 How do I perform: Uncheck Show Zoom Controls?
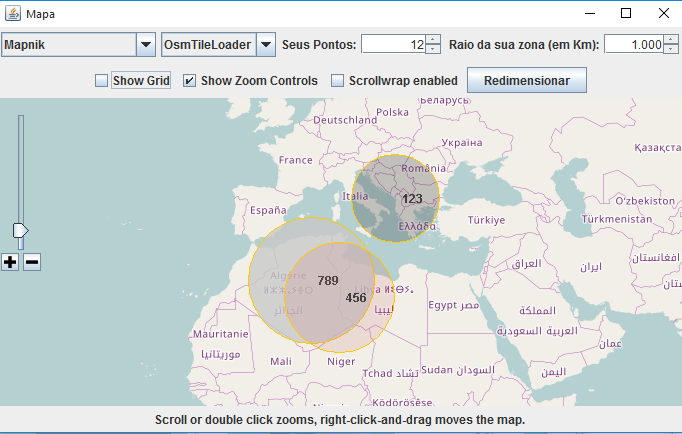click(x=190, y=81)
